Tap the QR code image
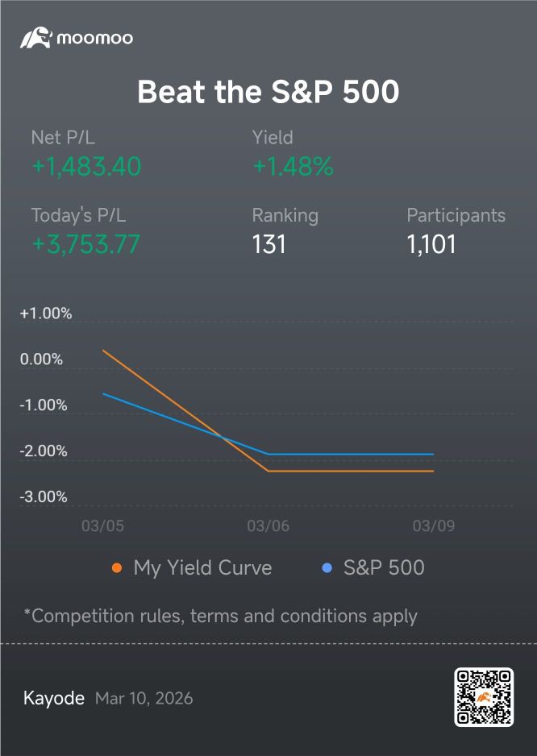The height and width of the screenshot is (756, 537). click(x=484, y=697)
